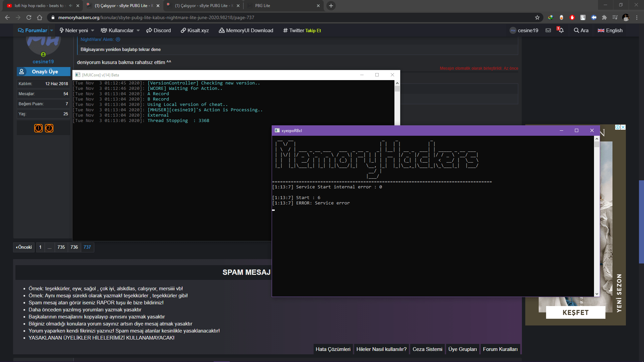Open the media control playlist icon

615,17
